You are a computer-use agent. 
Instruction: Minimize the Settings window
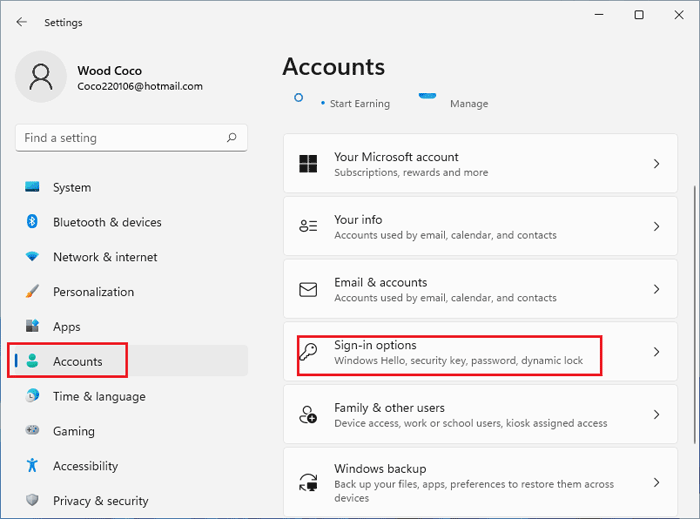[599, 15]
